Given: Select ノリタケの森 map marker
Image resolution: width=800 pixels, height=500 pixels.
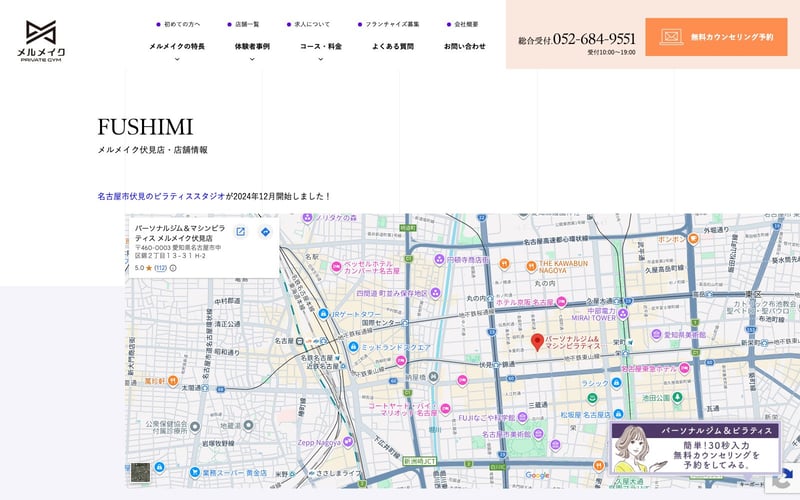Looking at the screenshot, I should click(x=307, y=218).
